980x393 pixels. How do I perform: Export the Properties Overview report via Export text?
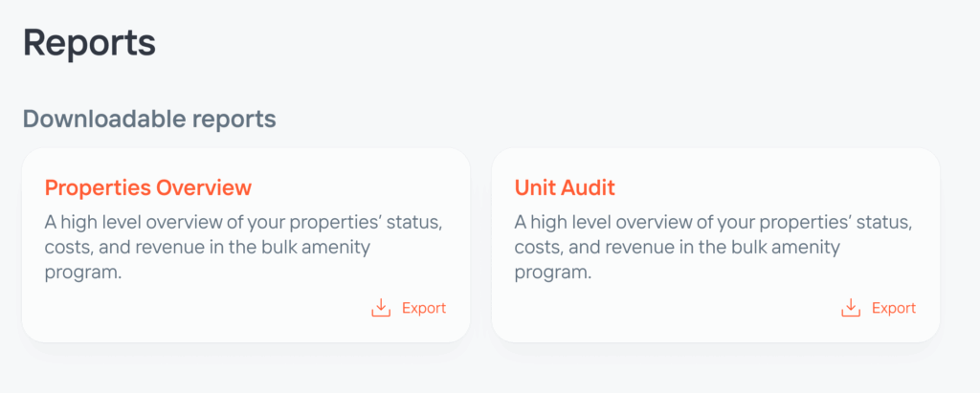(x=424, y=308)
